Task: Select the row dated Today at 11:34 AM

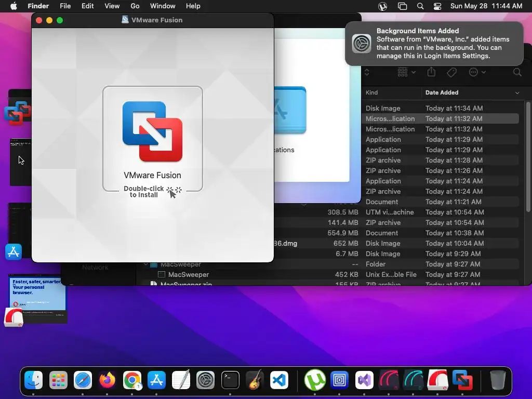Action: pyautogui.click(x=441, y=108)
